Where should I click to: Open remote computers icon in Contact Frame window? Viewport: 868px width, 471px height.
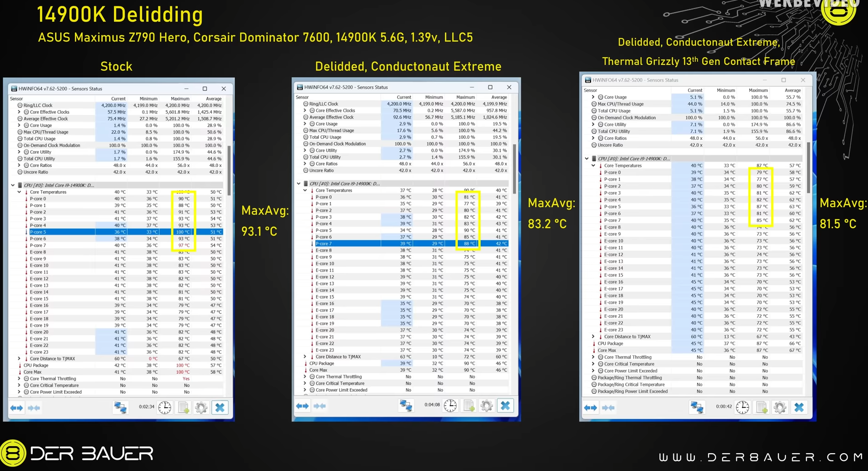coord(697,407)
